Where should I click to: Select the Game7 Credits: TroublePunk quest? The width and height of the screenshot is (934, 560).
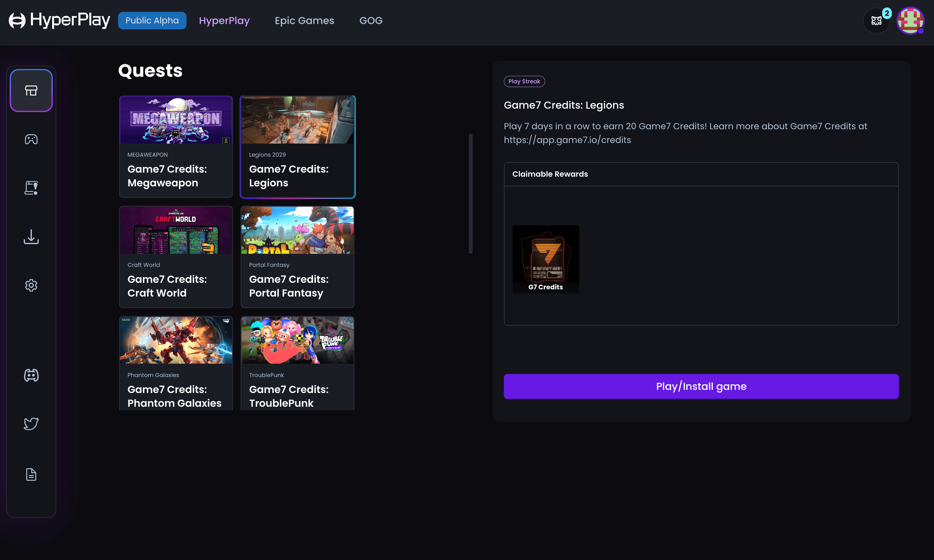point(297,363)
